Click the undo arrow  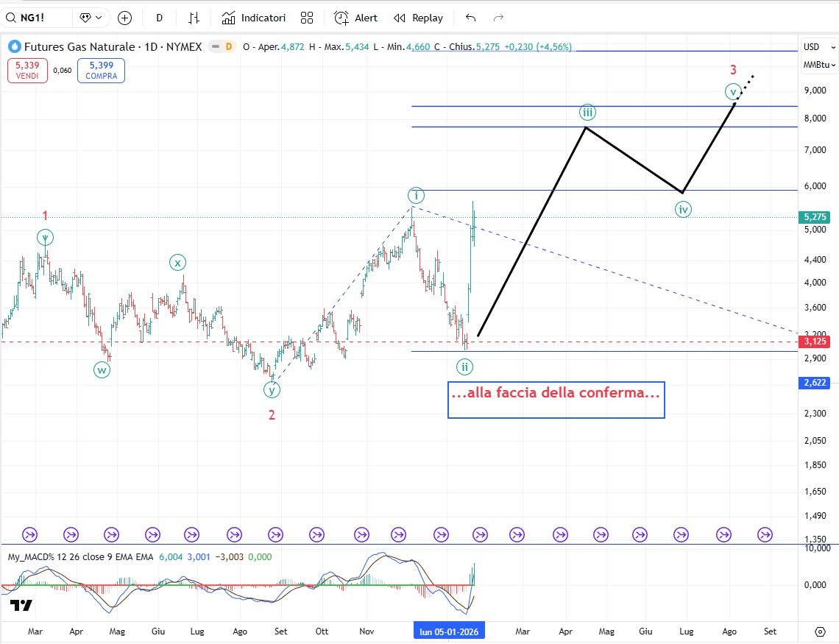pyautogui.click(x=471, y=18)
